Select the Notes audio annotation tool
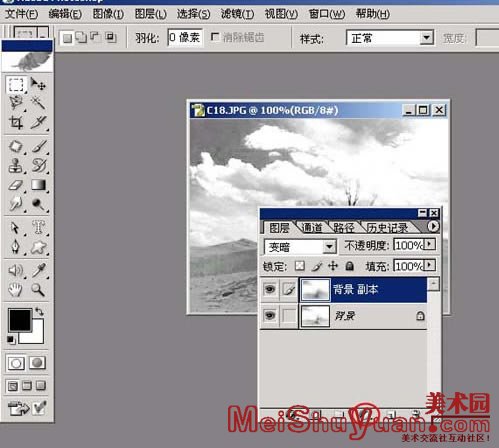 (x=16, y=271)
